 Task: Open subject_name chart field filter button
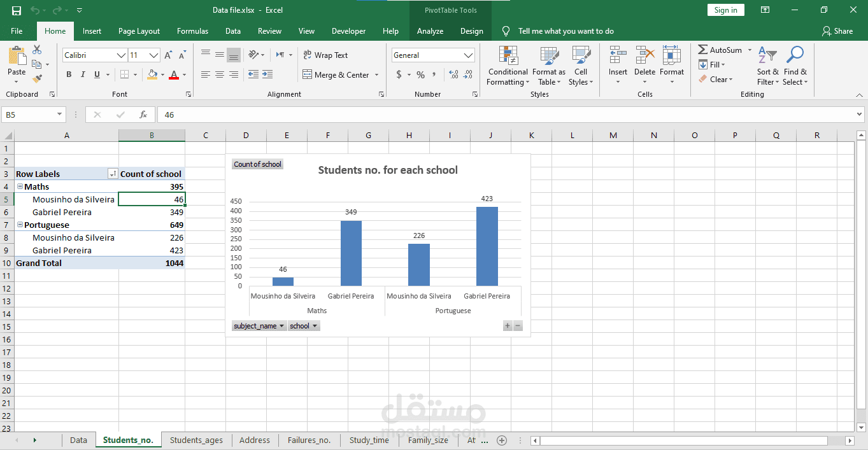[x=259, y=326]
